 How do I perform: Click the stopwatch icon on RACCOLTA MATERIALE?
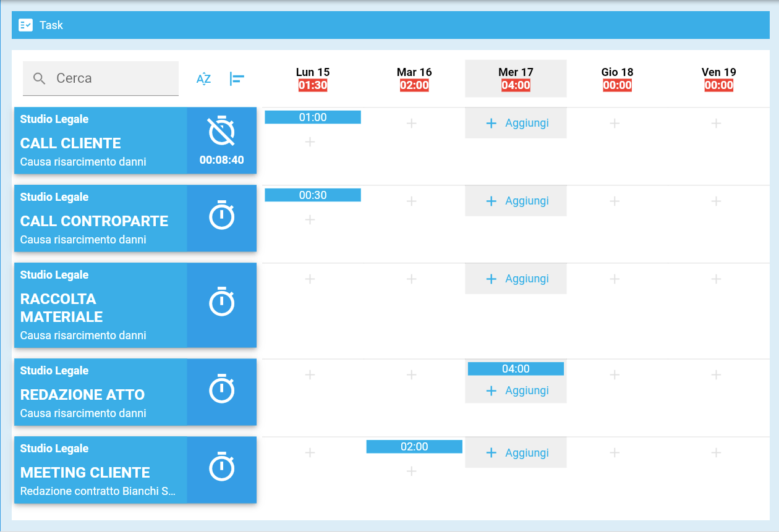coord(222,302)
